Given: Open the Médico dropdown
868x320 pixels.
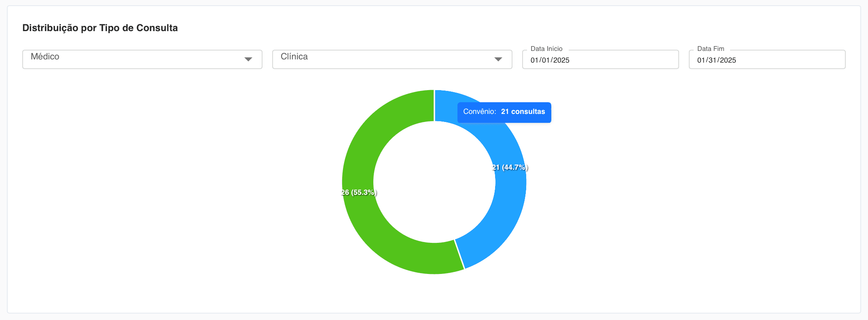Looking at the screenshot, I should tap(142, 59).
